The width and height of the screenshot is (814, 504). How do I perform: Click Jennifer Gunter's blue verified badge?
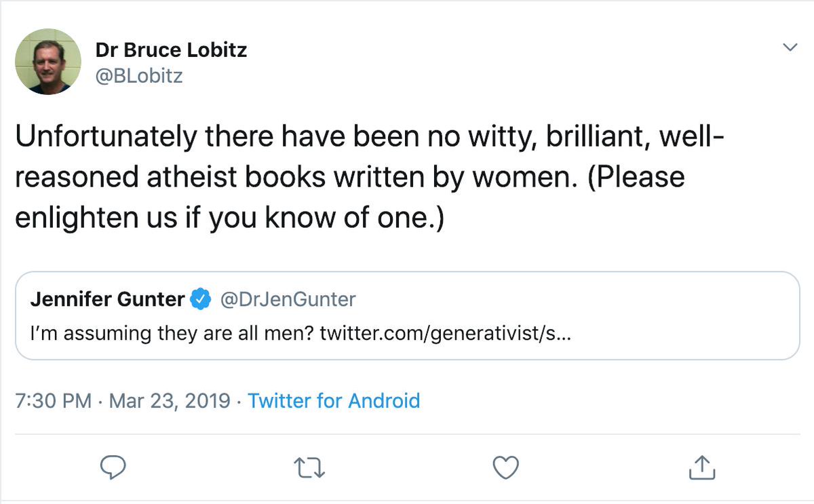click(x=200, y=299)
